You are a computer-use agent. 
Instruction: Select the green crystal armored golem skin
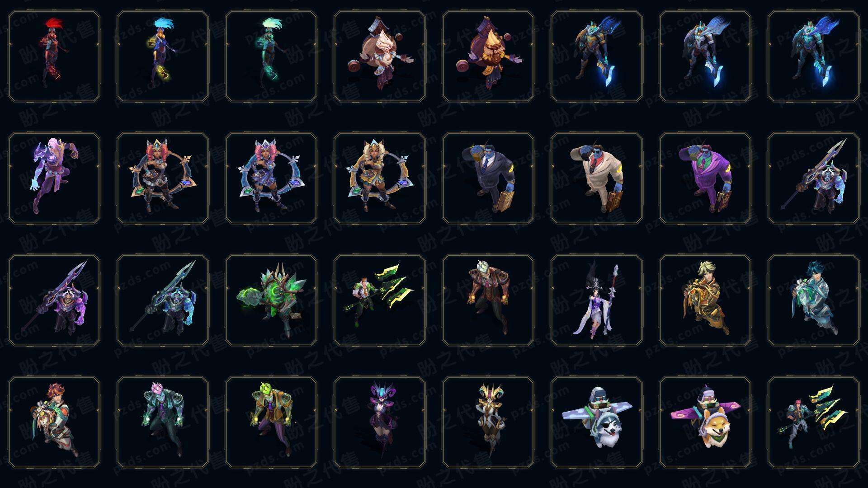coord(271,300)
